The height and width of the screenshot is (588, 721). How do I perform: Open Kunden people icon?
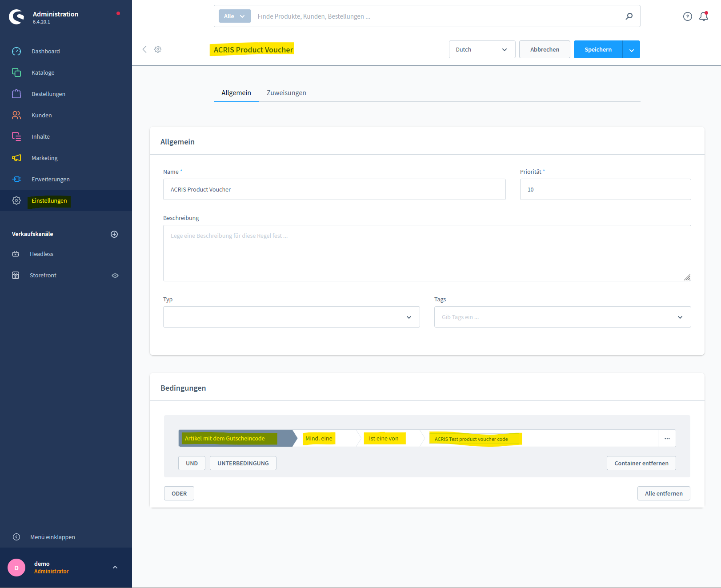(x=16, y=115)
